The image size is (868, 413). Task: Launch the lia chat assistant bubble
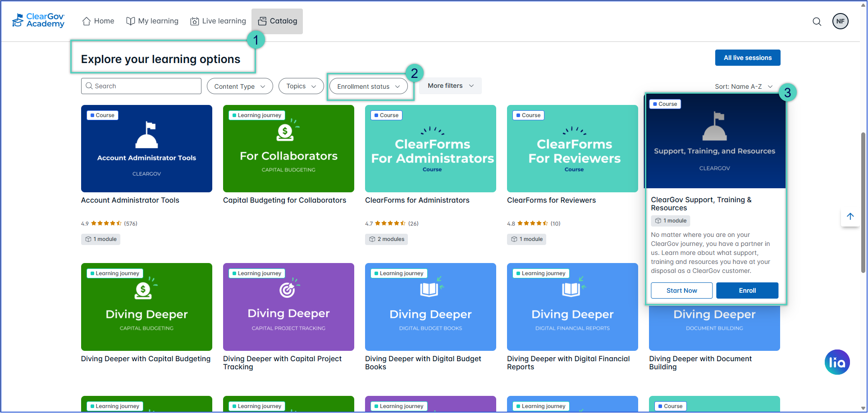[x=837, y=362]
